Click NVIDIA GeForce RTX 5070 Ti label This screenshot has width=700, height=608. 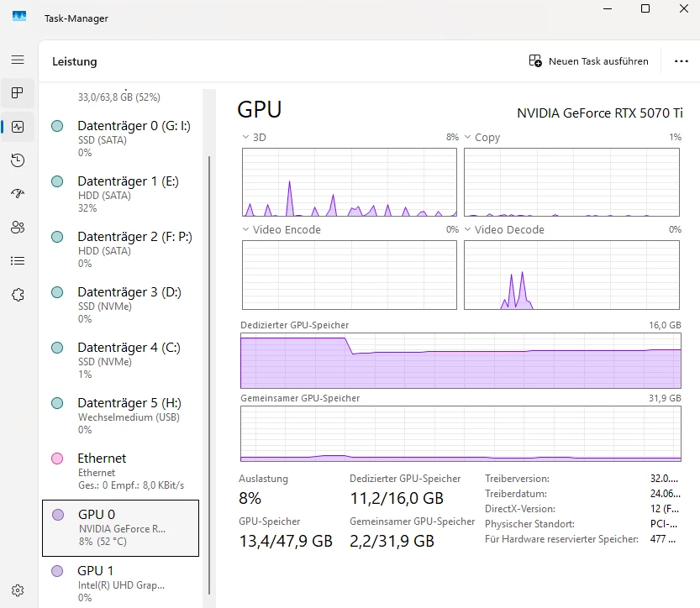(x=599, y=113)
